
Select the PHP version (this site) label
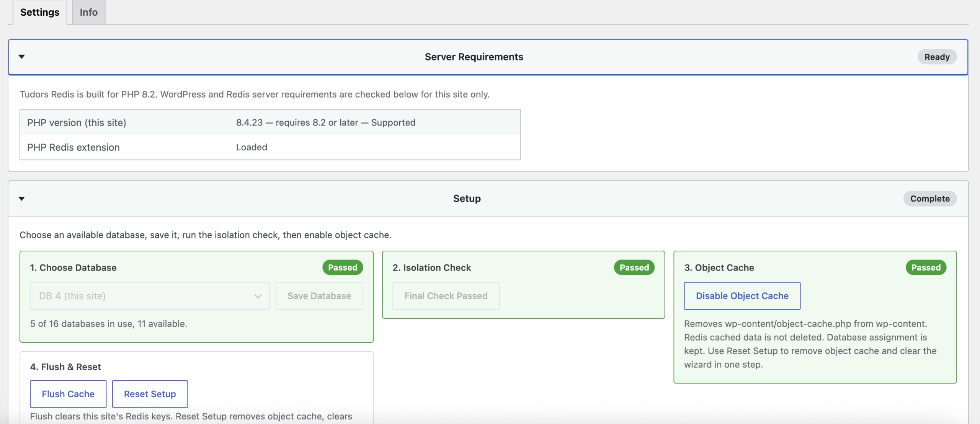click(77, 122)
